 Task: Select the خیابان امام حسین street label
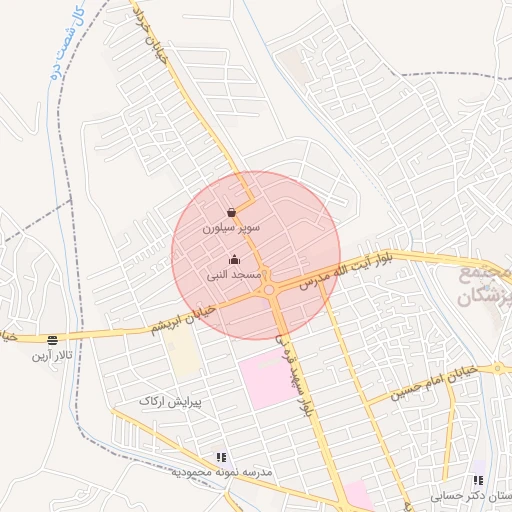[434, 383]
